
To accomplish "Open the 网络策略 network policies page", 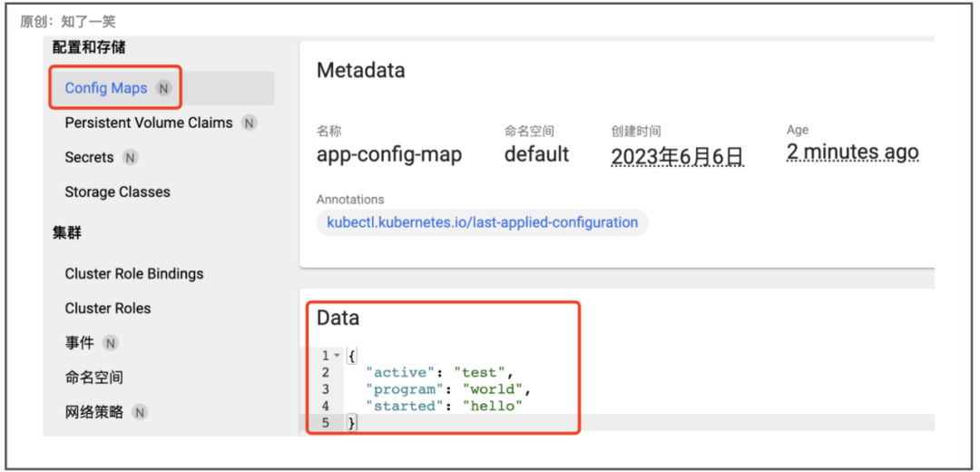I will (x=93, y=412).
